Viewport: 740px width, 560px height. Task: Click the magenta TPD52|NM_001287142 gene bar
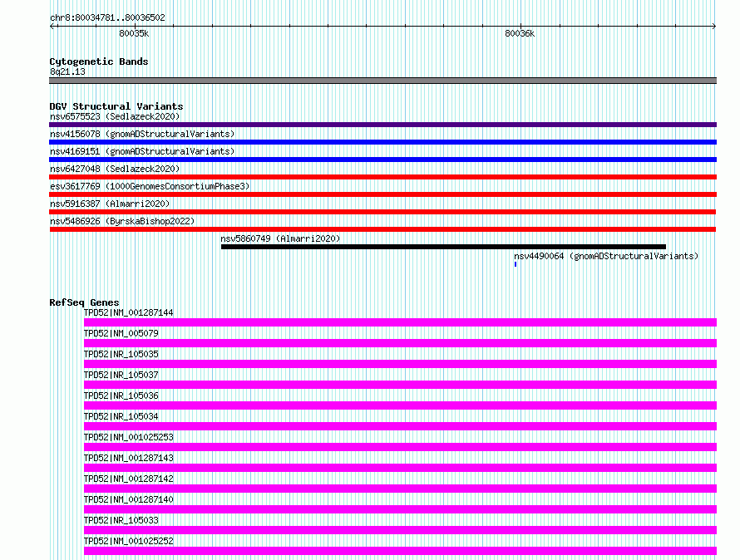400,489
